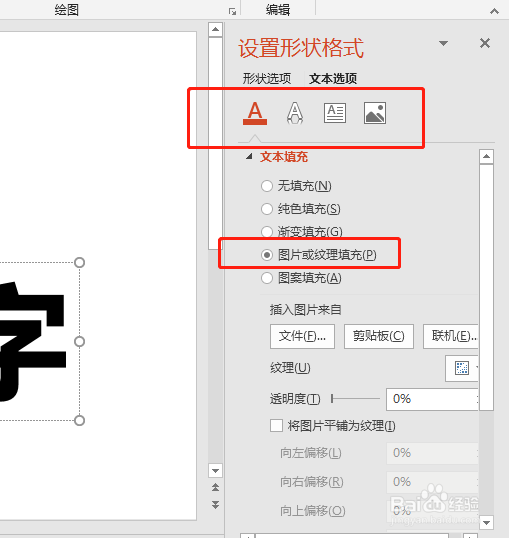Click the 向右偏移(R) 0% field
The image size is (509, 538).
point(432,482)
